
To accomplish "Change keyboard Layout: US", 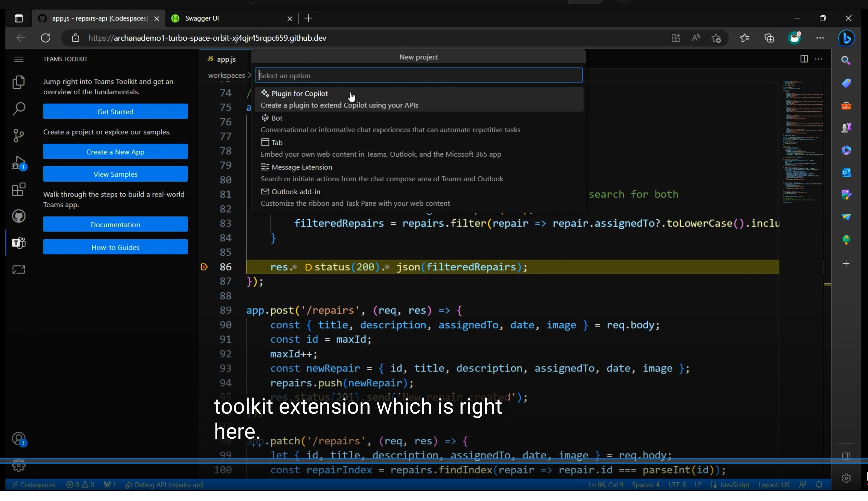I will (773, 485).
